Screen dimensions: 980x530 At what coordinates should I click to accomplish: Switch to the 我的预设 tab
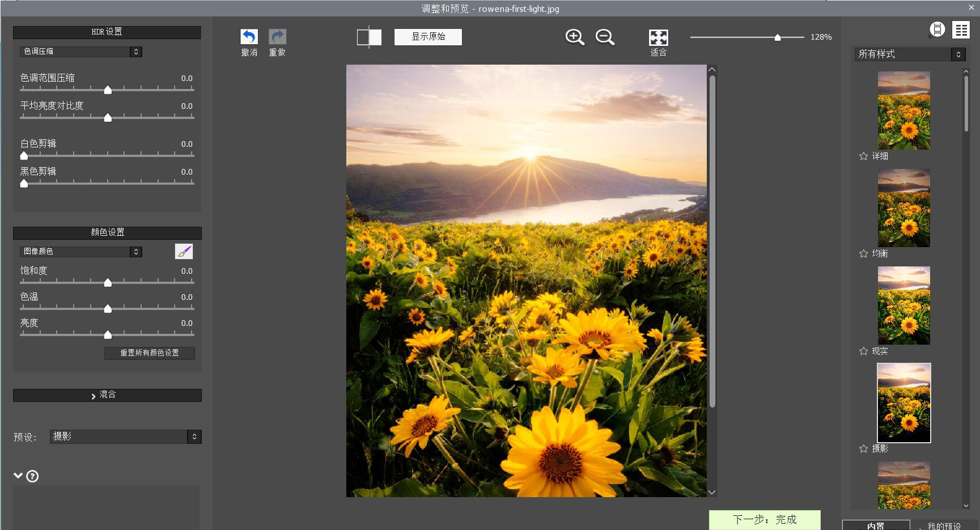click(943, 524)
